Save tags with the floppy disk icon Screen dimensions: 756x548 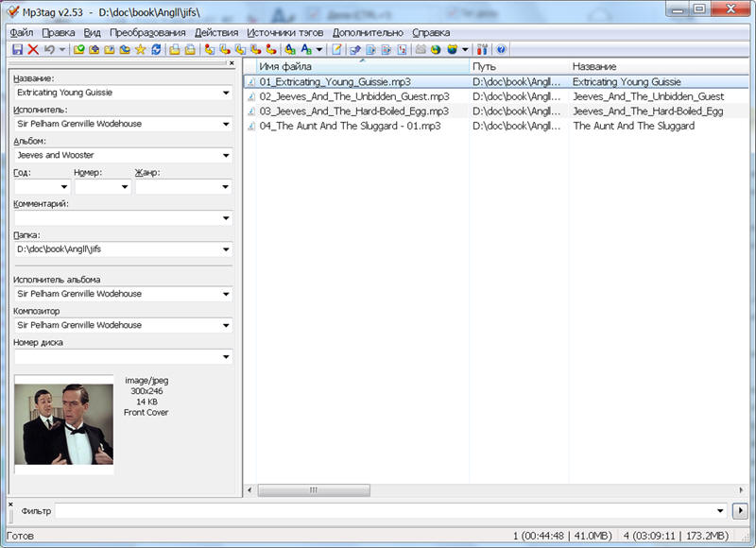point(17,49)
